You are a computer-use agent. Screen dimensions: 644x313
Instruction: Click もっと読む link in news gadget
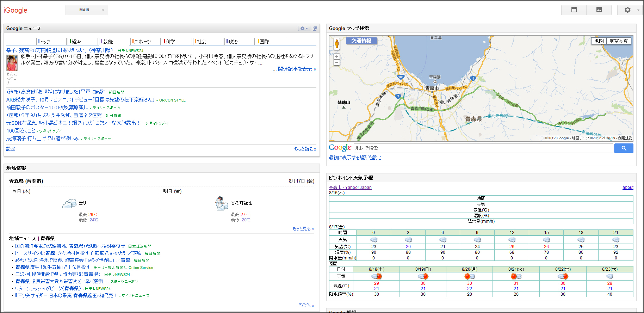click(305, 149)
